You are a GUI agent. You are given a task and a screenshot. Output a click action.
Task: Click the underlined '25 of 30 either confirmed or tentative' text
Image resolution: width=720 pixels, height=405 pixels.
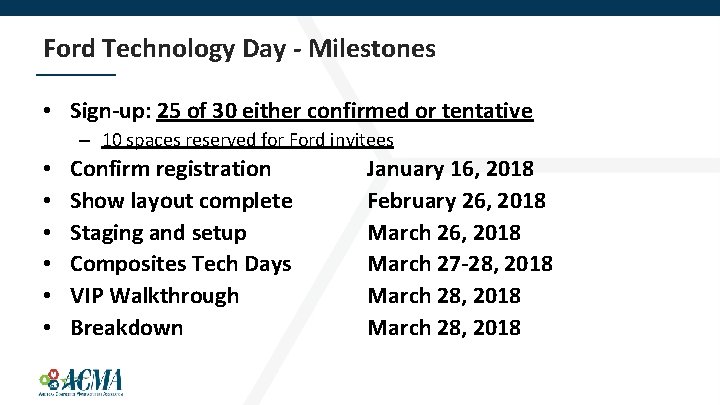tap(344, 111)
